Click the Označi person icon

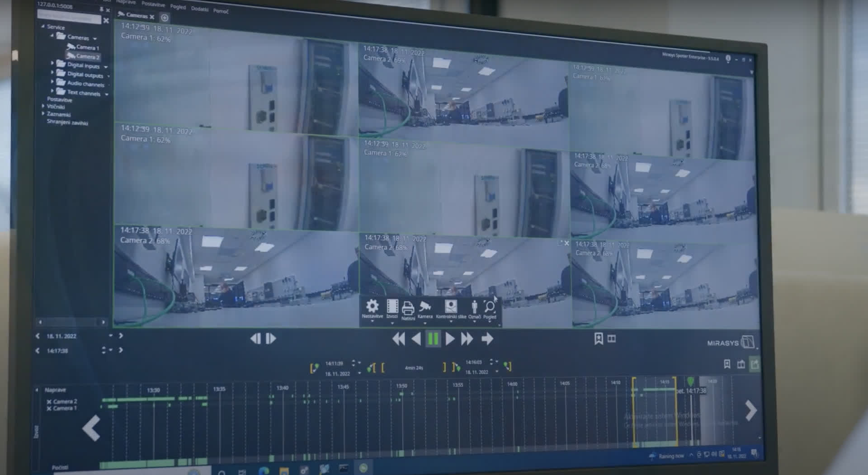click(x=474, y=307)
